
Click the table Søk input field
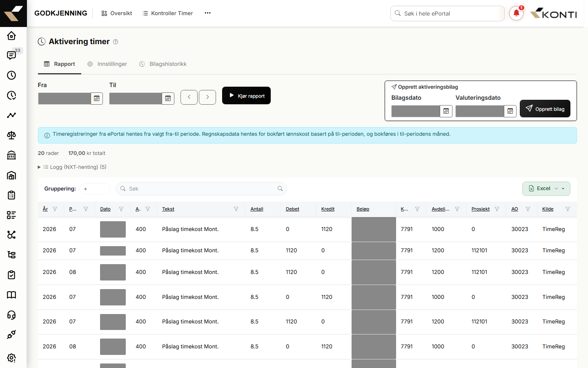[201, 188]
